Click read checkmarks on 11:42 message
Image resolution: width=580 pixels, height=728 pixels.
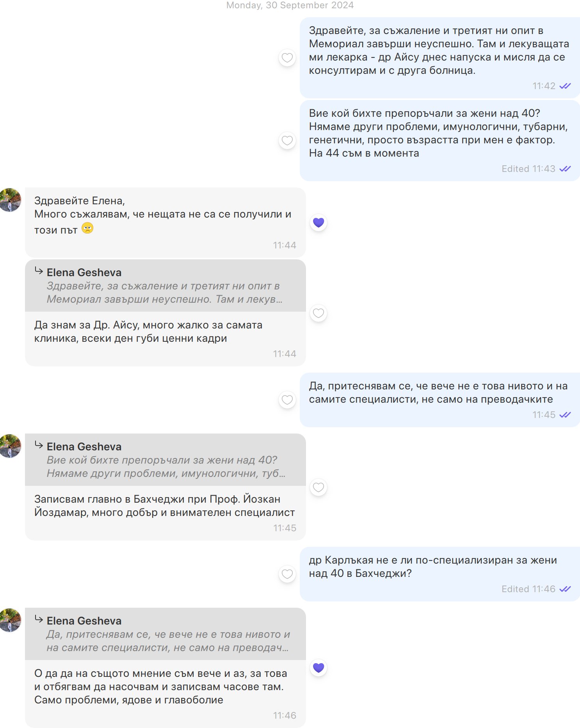pyautogui.click(x=565, y=86)
